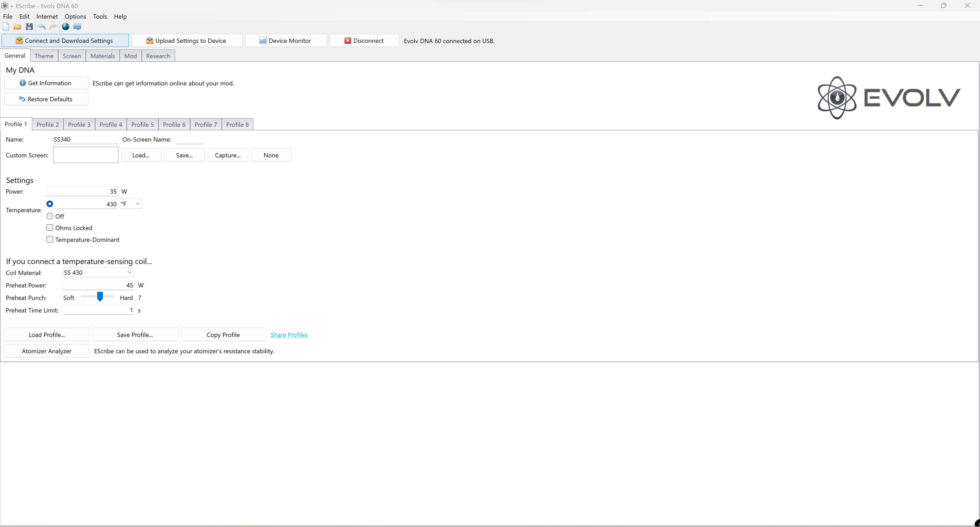Click the new file icon in toolbar
The width and height of the screenshot is (980, 527).
pyautogui.click(x=6, y=27)
